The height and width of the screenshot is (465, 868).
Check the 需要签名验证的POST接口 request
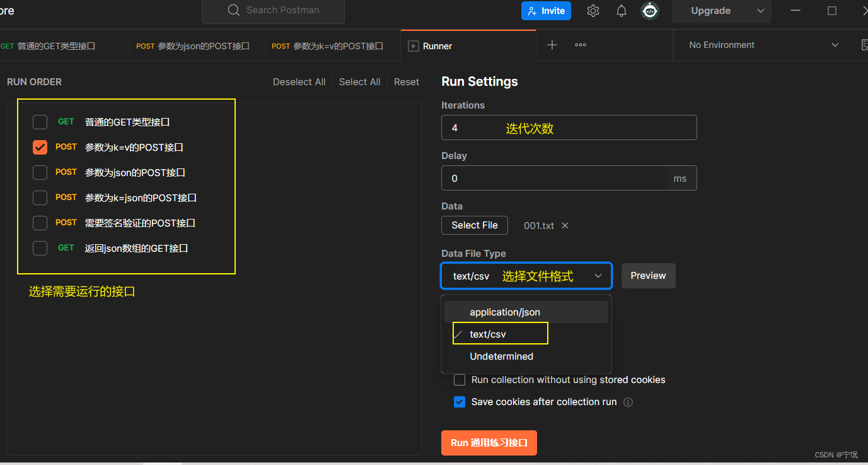(40, 223)
